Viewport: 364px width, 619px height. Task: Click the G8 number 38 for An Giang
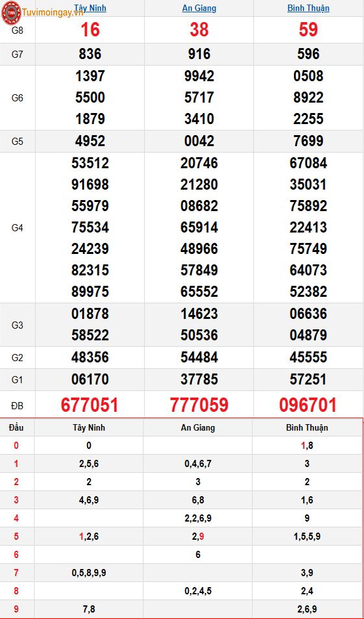[x=199, y=30]
